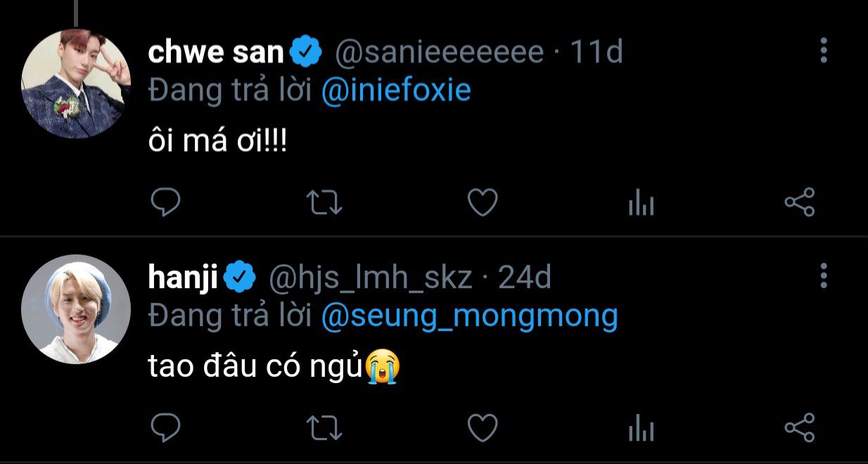Open the @hjs_lmh_skz handle
Image resolution: width=868 pixels, height=464 pixels.
[x=371, y=278]
